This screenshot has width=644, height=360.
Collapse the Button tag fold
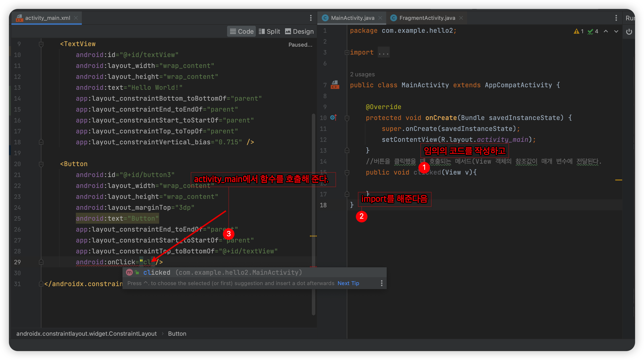pos(41,164)
